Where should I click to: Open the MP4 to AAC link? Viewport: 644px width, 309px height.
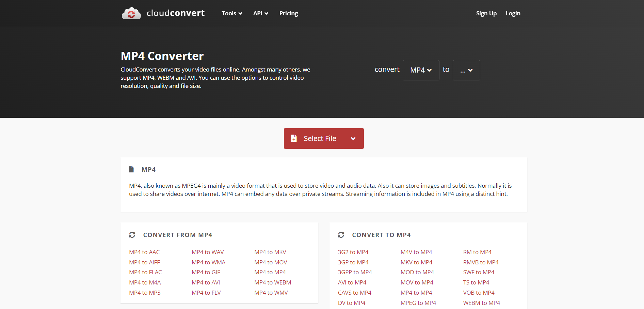pos(144,252)
